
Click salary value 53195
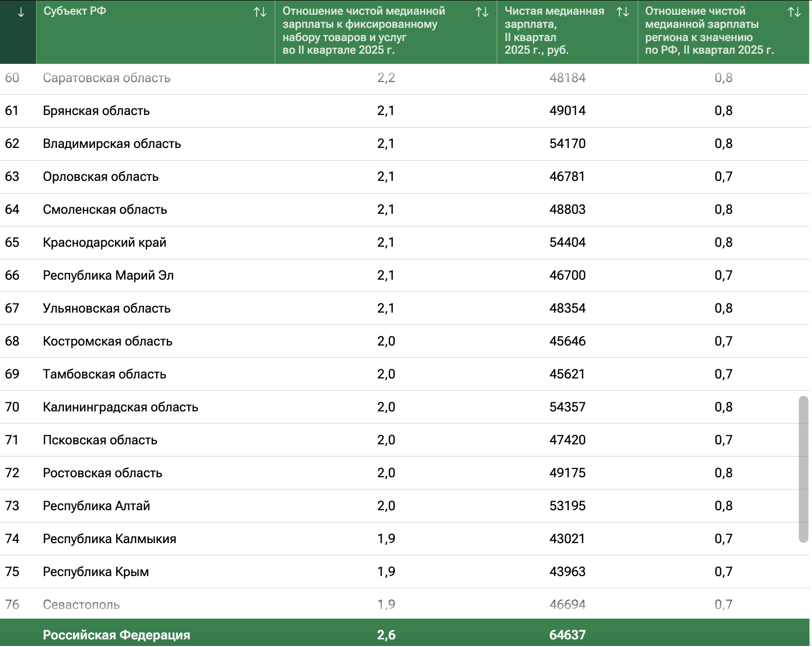click(x=568, y=506)
